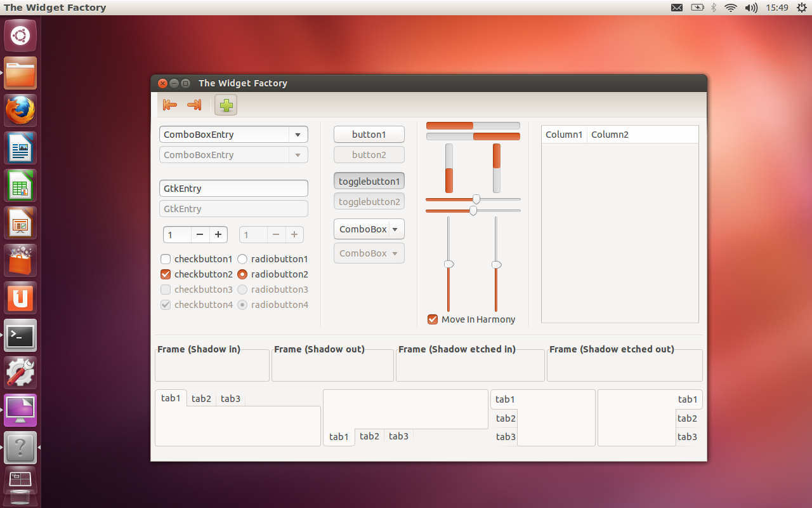Select tab3 in the bottom-middle notebook
812x508 pixels.
[x=398, y=436]
